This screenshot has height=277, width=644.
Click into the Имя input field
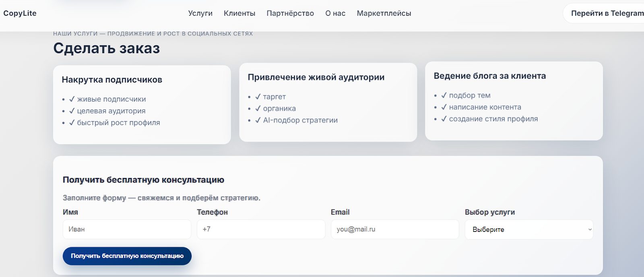[127, 229]
